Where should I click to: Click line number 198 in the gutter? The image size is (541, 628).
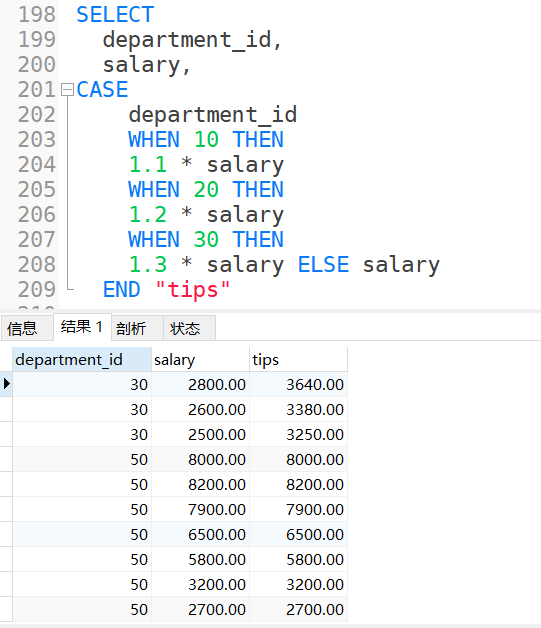coord(36,15)
